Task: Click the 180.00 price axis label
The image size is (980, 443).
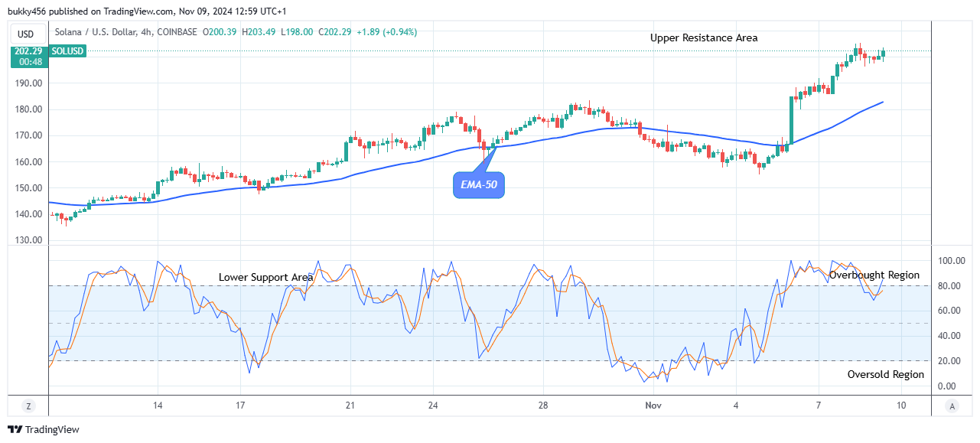Action: 27,109
